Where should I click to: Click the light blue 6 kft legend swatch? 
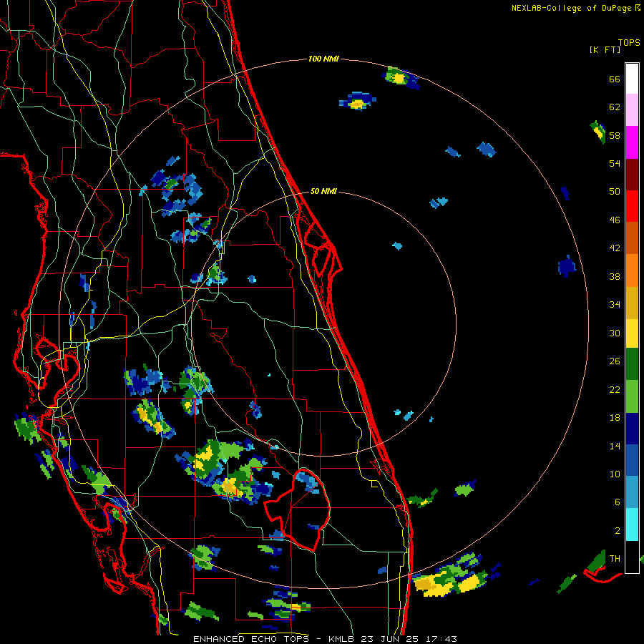pyautogui.click(x=632, y=492)
